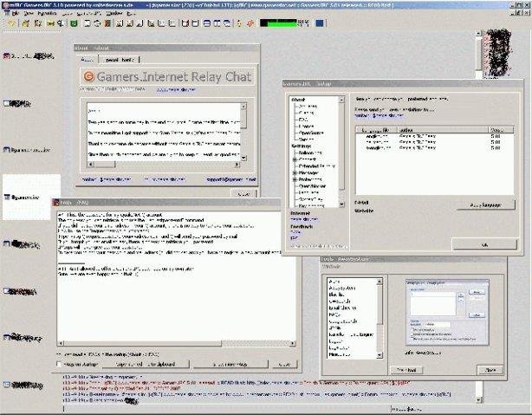Expand the Messages node in the setup tree
532x415 pixels.
(295, 172)
